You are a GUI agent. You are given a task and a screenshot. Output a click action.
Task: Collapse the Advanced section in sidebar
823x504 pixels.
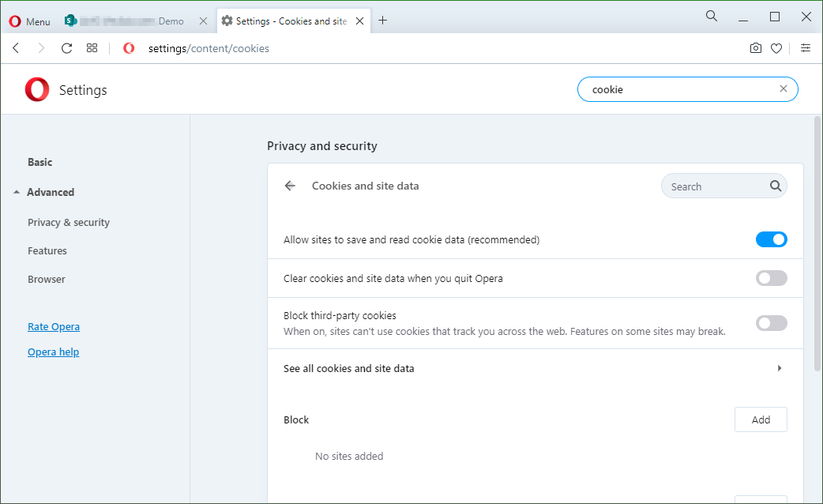[50, 192]
